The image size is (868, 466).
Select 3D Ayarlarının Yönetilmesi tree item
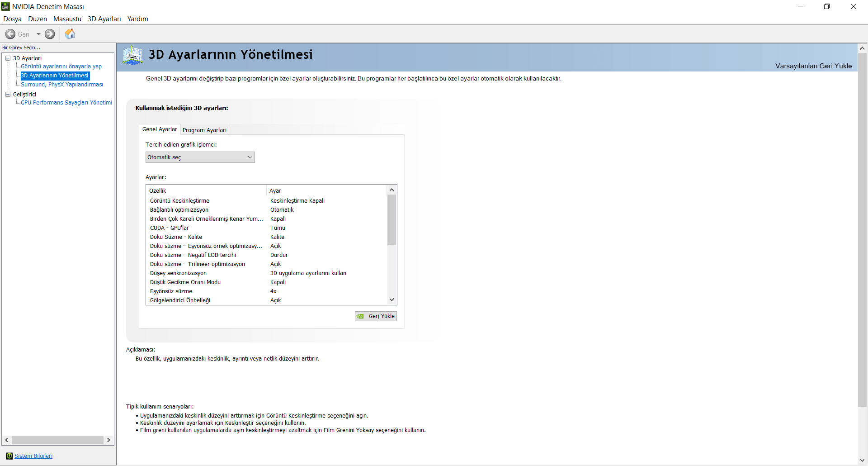click(55, 76)
